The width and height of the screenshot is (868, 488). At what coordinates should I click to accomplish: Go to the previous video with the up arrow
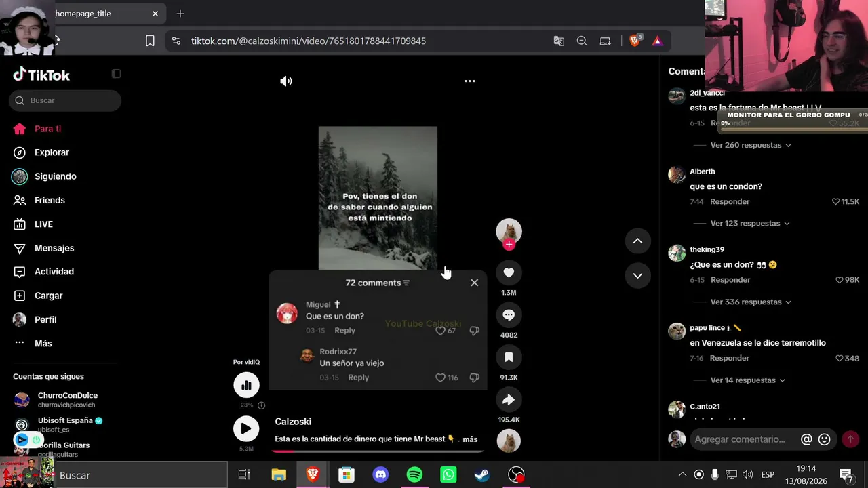pyautogui.click(x=637, y=241)
